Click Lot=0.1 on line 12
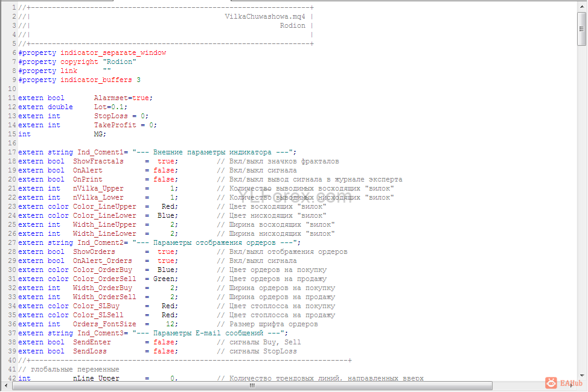 pos(109,107)
